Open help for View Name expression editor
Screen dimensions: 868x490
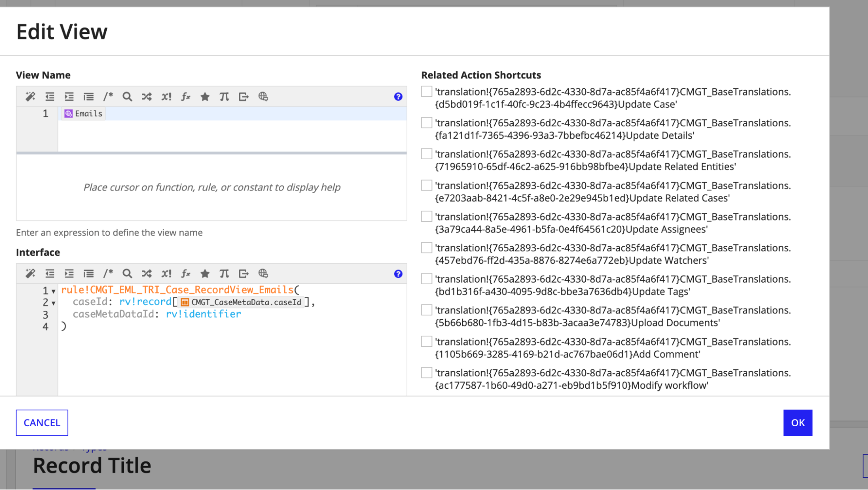[x=398, y=97]
